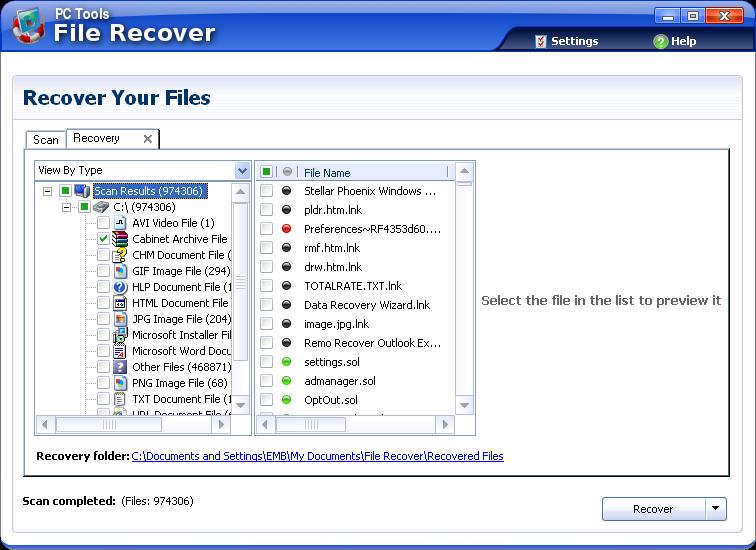Select Remo Recover Outlook Ex... file row
This screenshot has width=756, height=550.
[372, 343]
